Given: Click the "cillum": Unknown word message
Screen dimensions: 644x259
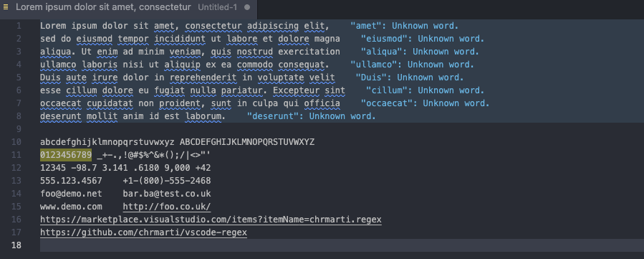Looking at the screenshot, I should click(425, 90).
